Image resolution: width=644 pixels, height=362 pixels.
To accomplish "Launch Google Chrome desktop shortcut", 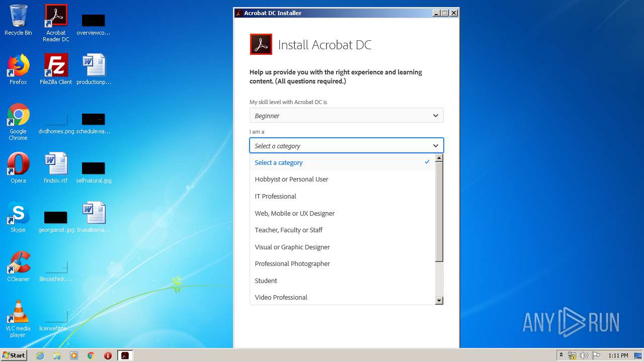I will (x=18, y=122).
